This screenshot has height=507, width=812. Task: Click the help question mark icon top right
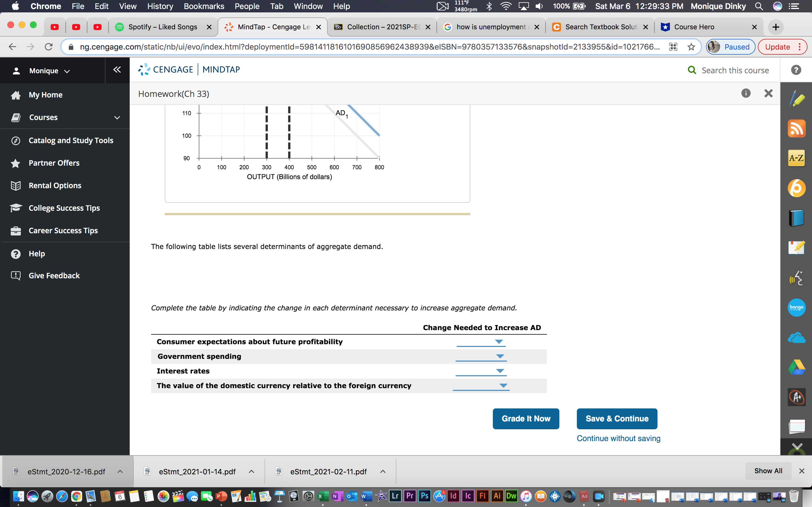(x=796, y=70)
